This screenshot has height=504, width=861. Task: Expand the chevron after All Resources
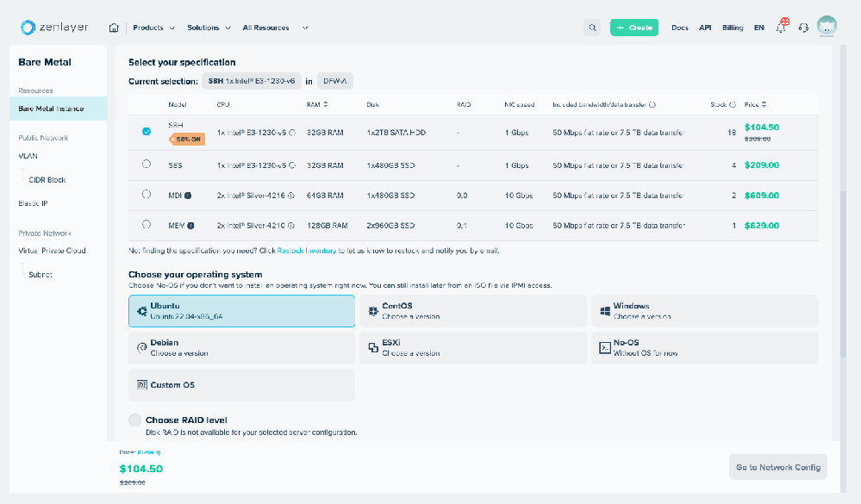point(305,28)
